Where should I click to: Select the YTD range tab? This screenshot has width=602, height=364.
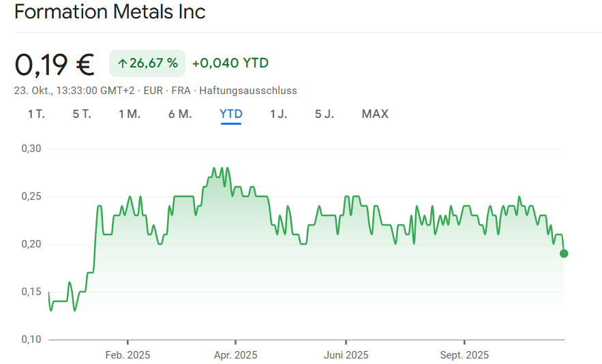231,114
